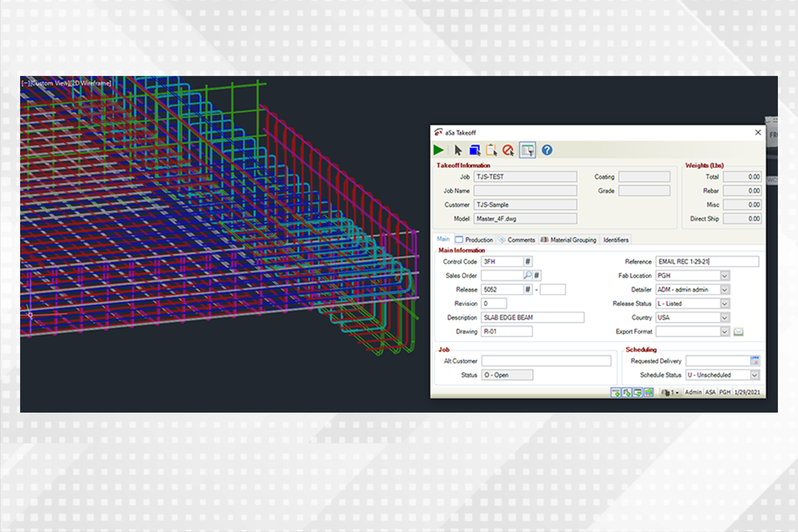This screenshot has height=532, width=798.
Task: Open the Requested Delivery calendar picker
Action: (755, 361)
